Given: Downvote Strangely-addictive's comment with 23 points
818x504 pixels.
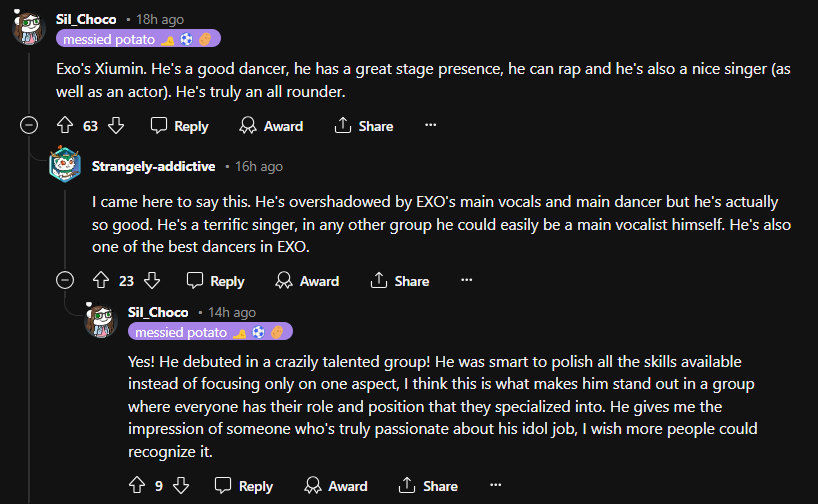Looking at the screenshot, I should click(x=152, y=281).
